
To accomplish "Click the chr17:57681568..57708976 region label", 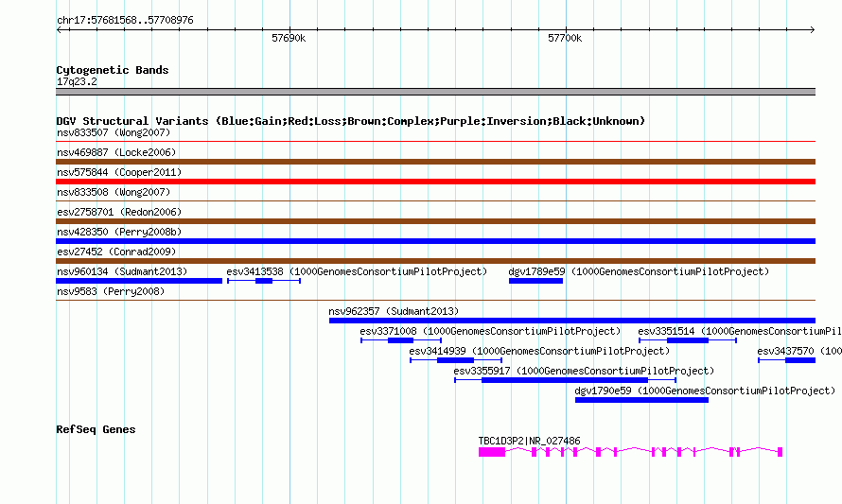I will click(125, 20).
